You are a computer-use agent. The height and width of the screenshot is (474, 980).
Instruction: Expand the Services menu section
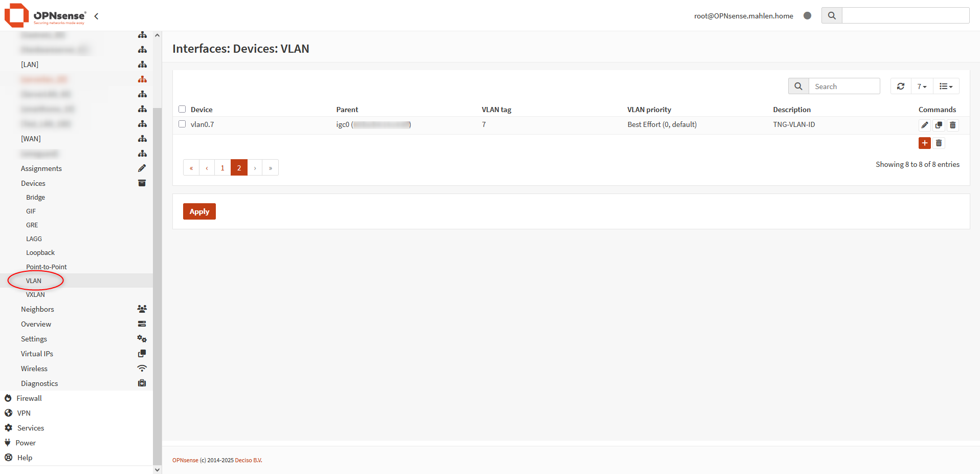(31, 428)
